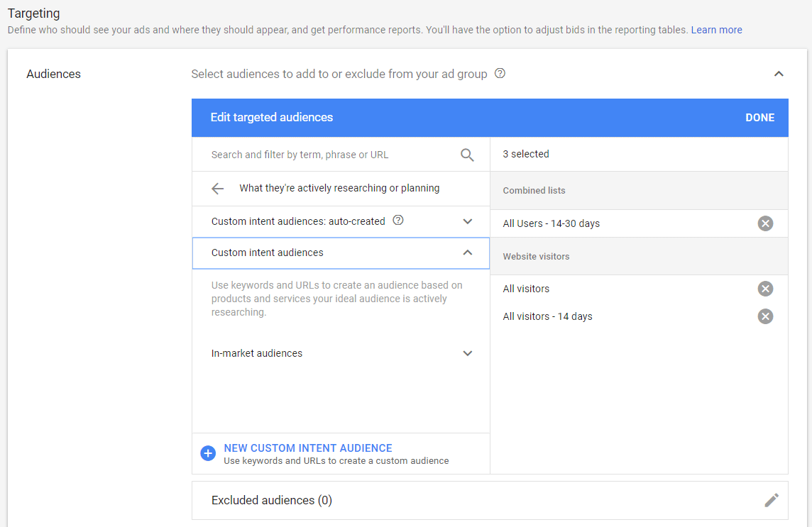Go back using the left arrow icon
812x527 pixels.
point(218,189)
